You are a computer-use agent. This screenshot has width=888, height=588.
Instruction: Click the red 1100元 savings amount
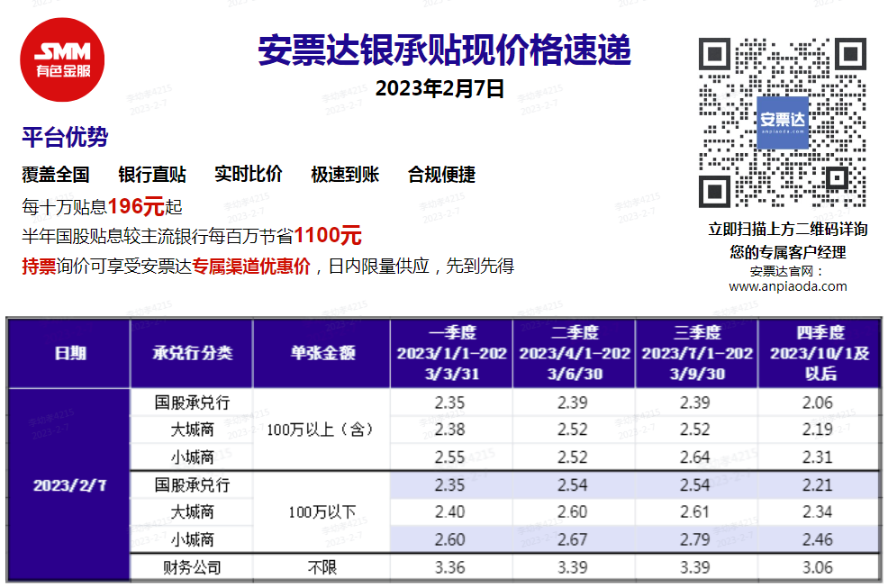327,235
